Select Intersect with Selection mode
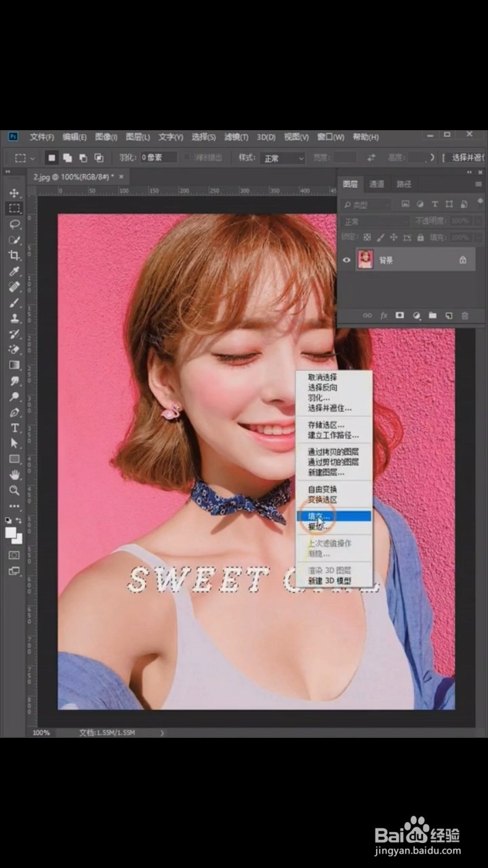Viewport: 488px width, 868px height. point(99,157)
